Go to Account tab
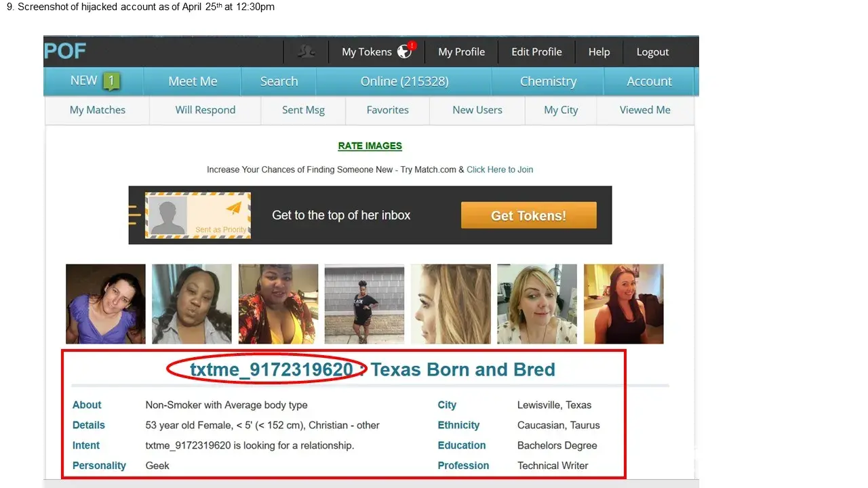The width and height of the screenshot is (868, 488). coord(649,81)
